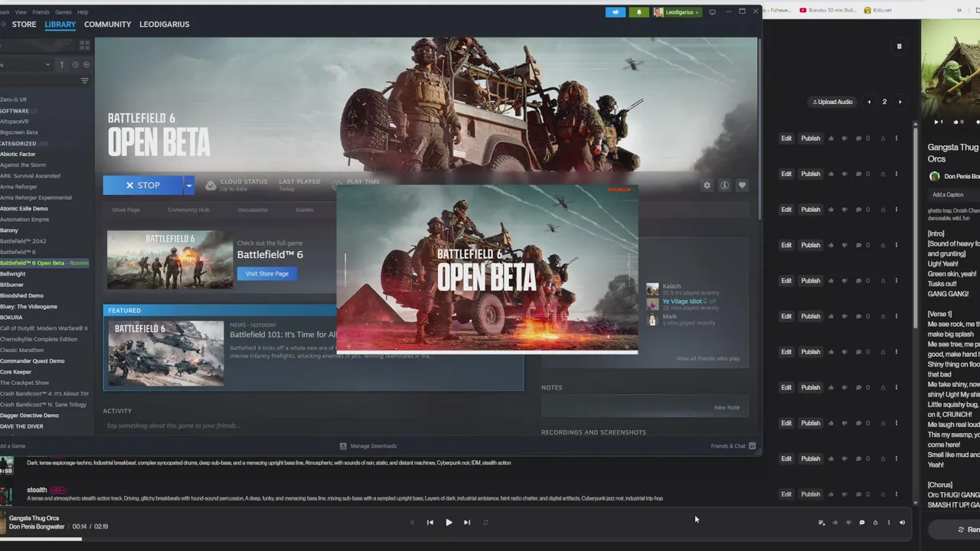This screenshot has height=551, width=980.
Task: Play the Gangsta Thug Orcs track
Action: click(449, 523)
